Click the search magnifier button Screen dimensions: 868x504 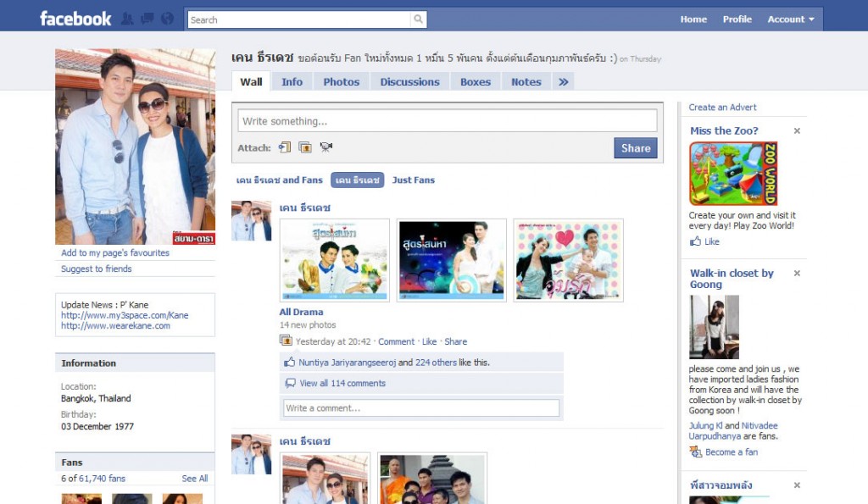419,19
